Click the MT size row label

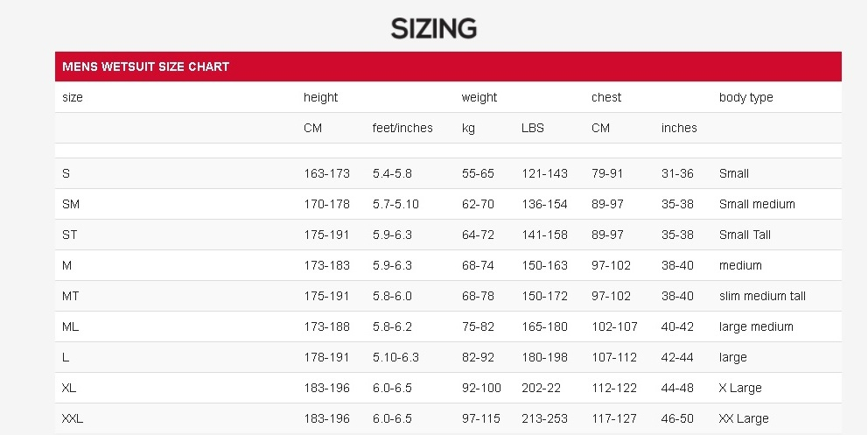(x=70, y=296)
